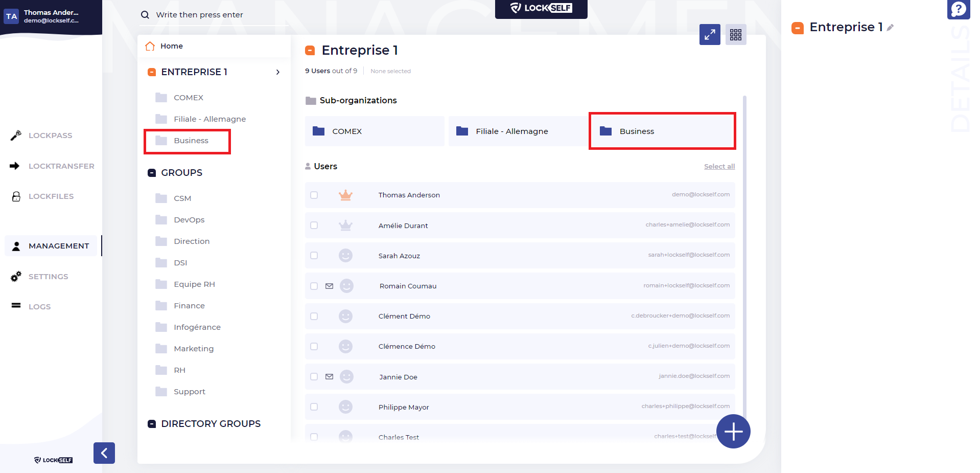Screen dimensions: 980x473
Task: Check the box for Thomas Anderson
Action: [x=314, y=195]
